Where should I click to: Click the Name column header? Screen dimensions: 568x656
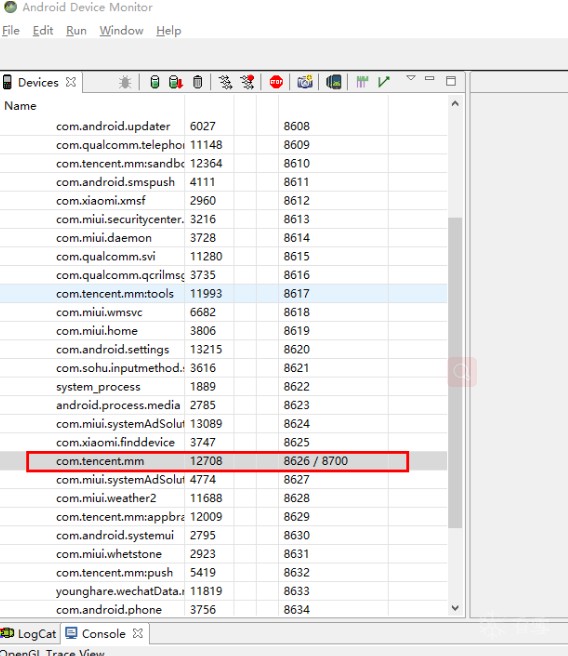click(20, 106)
